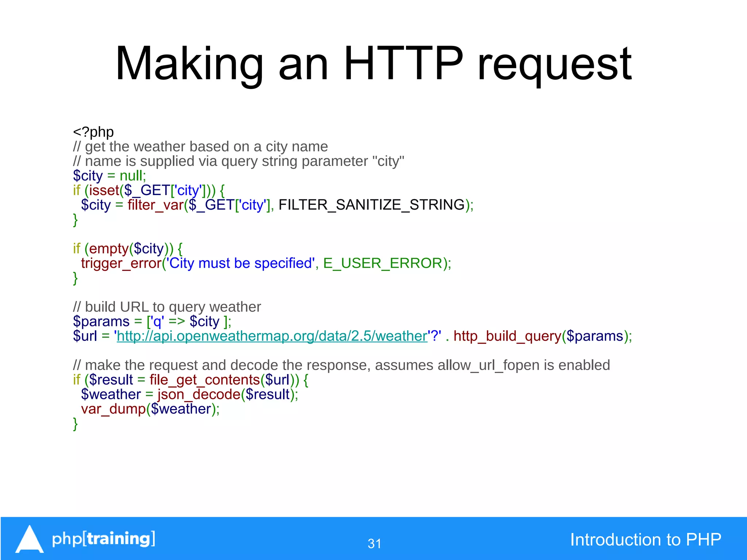The height and width of the screenshot is (560, 747).
Task: Click the comment mentioning allow_url_fopen
Action: 341,365
